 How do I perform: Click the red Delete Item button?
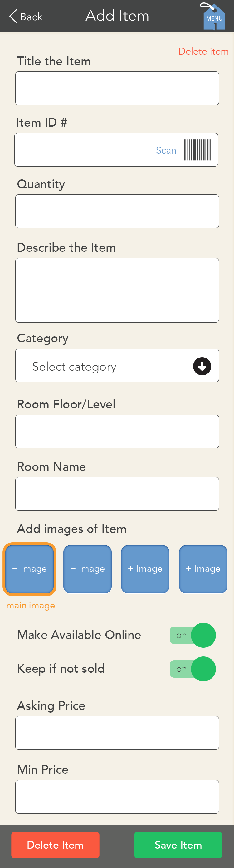click(x=55, y=845)
